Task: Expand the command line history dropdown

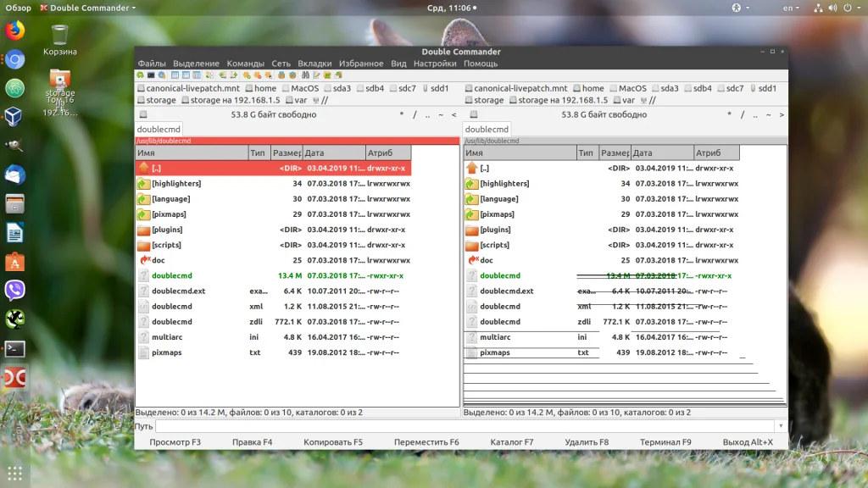Action: 779,426
